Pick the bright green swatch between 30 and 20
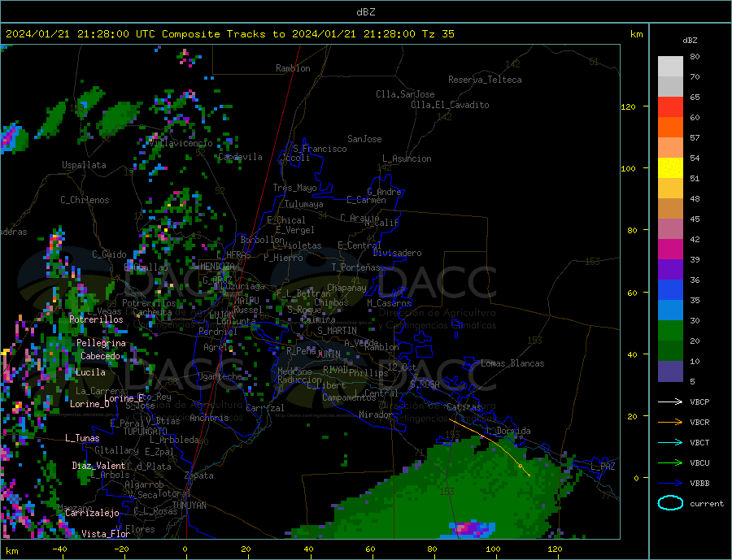The height and width of the screenshot is (560, 732). 670,331
